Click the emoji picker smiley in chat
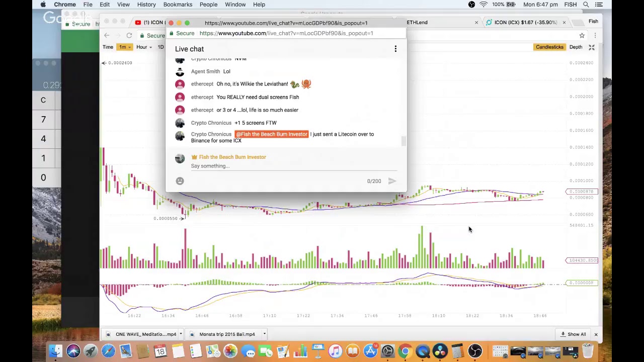 (x=180, y=181)
